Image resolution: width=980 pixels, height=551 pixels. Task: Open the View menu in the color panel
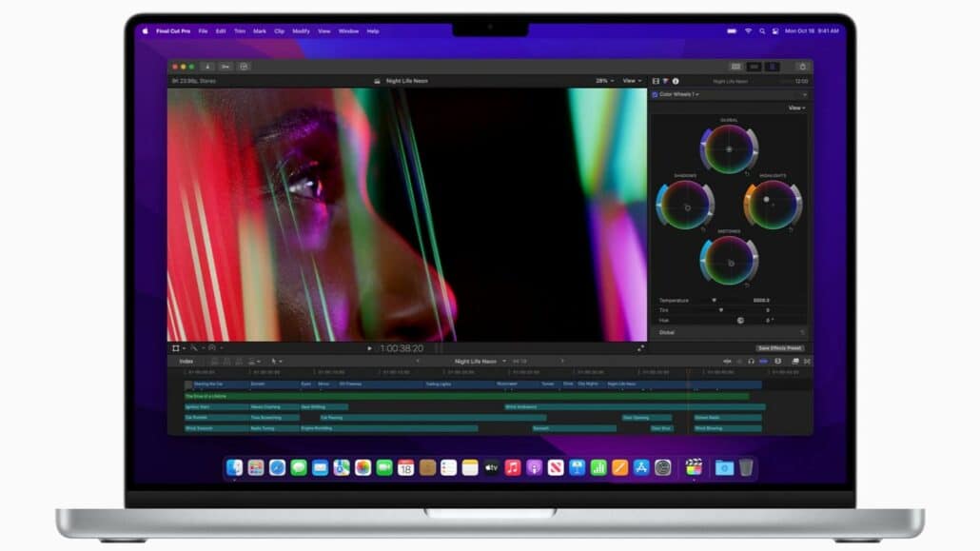[796, 108]
